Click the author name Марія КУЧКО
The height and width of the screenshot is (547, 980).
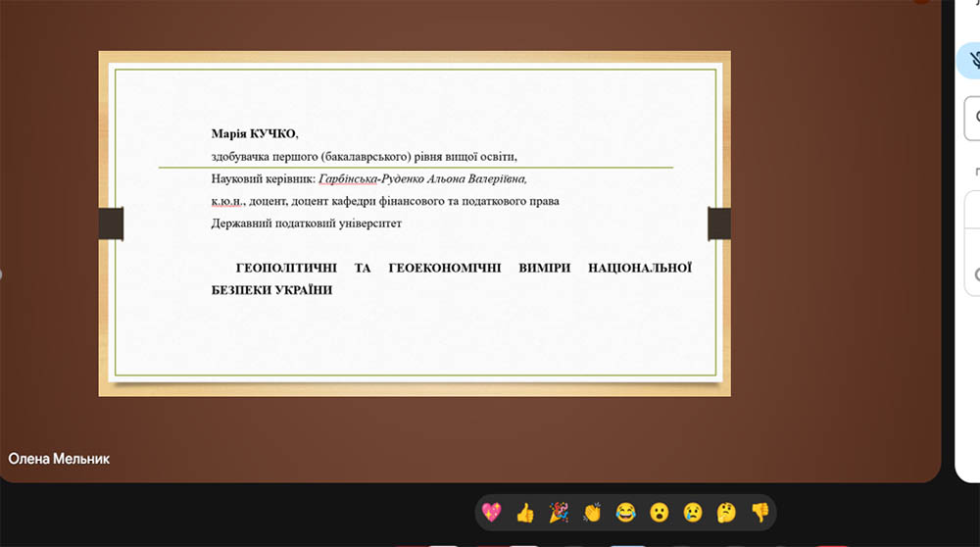point(254,133)
